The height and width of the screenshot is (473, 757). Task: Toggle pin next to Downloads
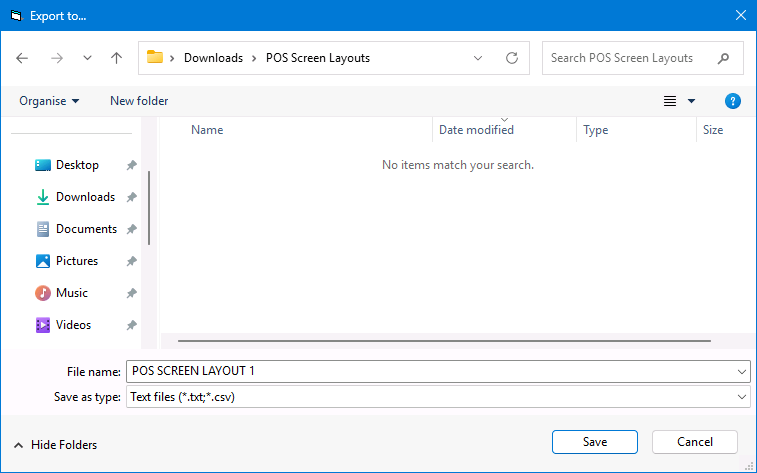pyautogui.click(x=131, y=197)
